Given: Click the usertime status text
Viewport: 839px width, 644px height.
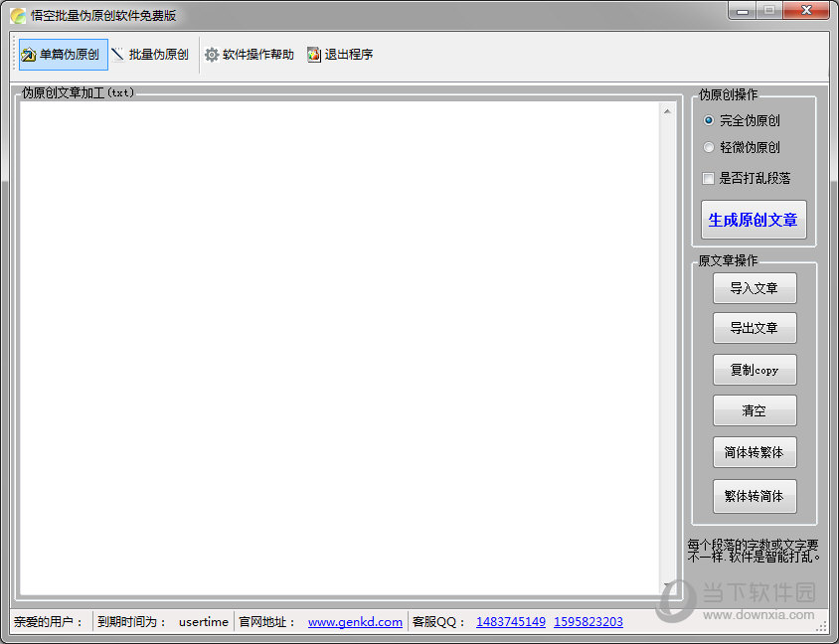Looking at the screenshot, I should point(204,622).
